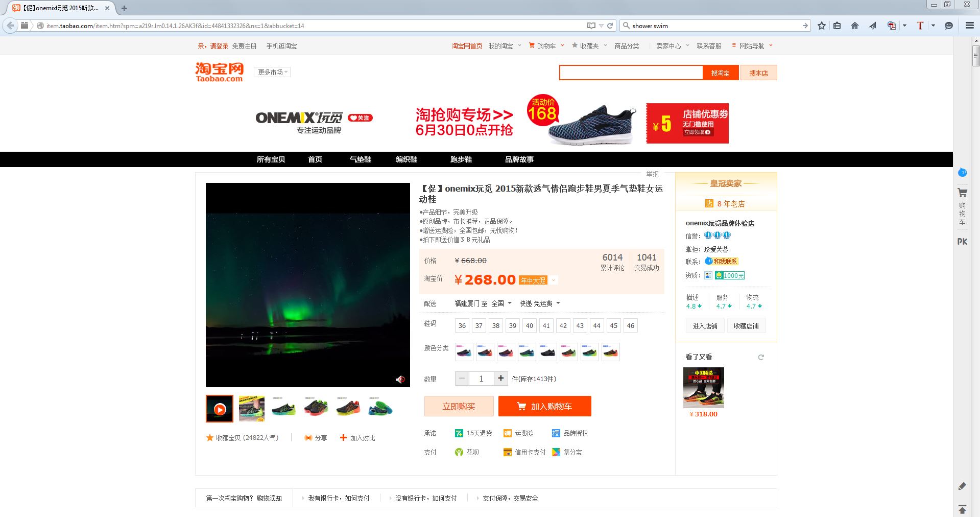The height and width of the screenshot is (517, 980).
Task: Click the PK compare icon in sidebar
Action: point(962,242)
